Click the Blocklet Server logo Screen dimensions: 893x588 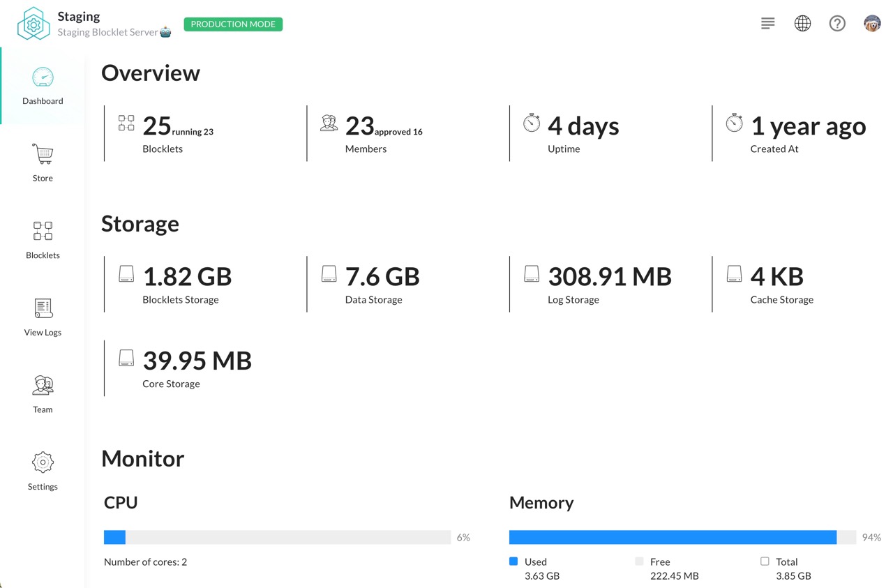click(33, 24)
